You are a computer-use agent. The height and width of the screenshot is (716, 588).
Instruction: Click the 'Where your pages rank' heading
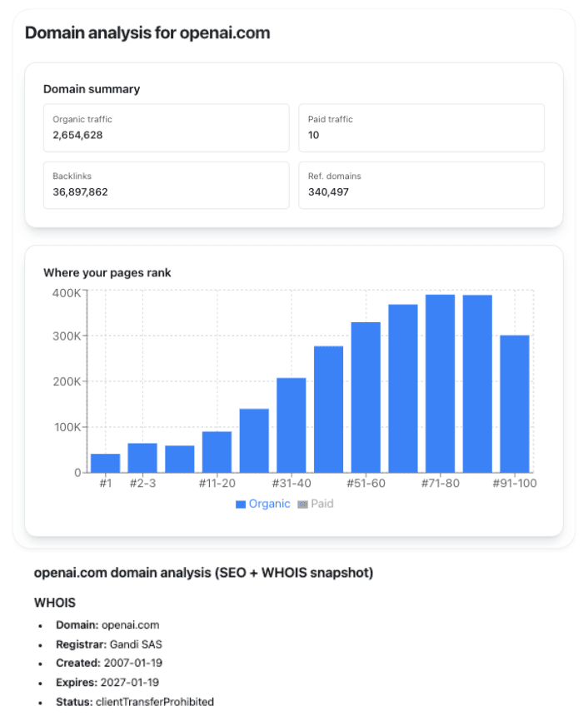[107, 272]
